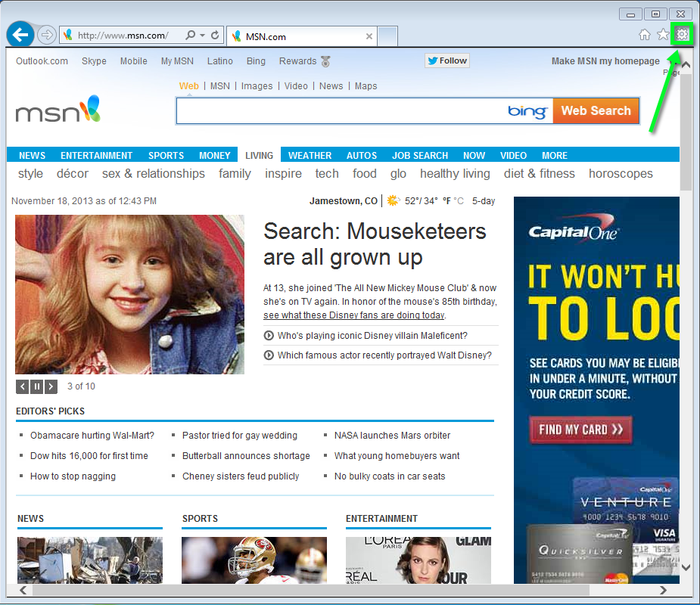The height and width of the screenshot is (605, 700).
Task: Open the 5-day forecast link
Action: point(484,200)
